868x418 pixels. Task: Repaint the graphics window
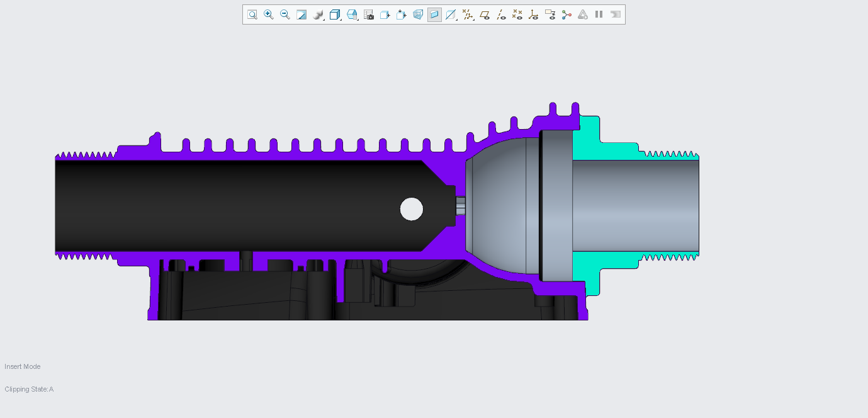302,14
